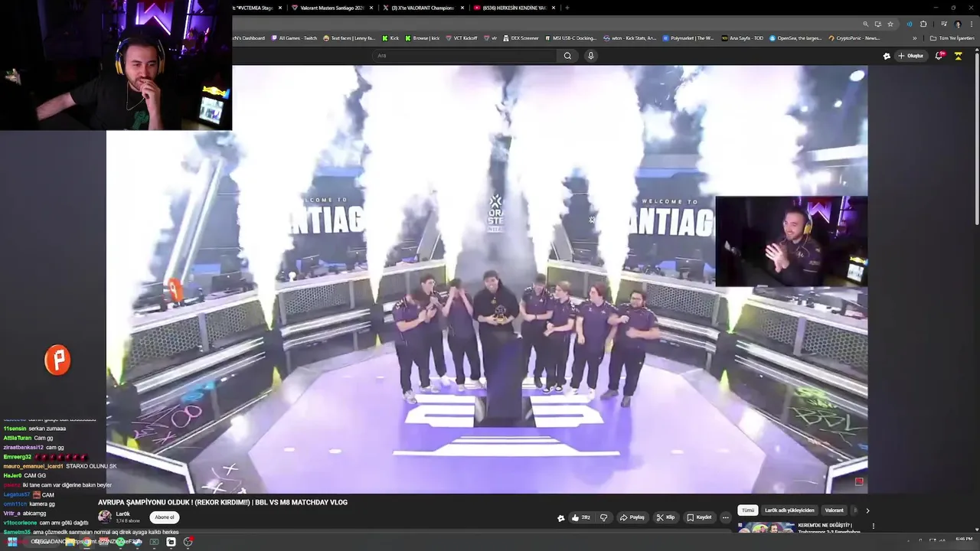The width and height of the screenshot is (980, 551).
Task: Open OpenSea bookmark
Action: pos(796,37)
